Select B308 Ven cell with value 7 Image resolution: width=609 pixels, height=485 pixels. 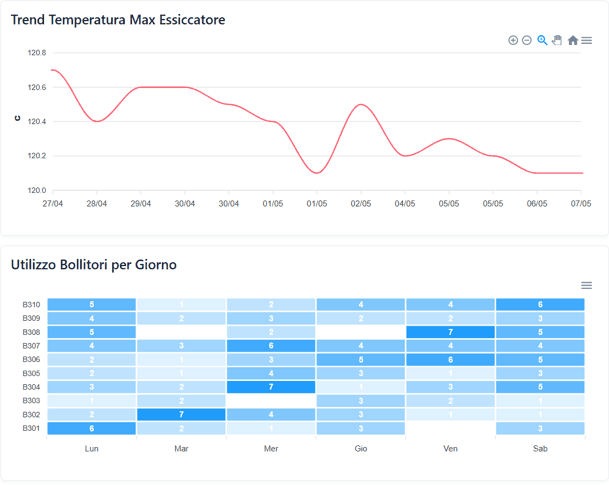tap(451, 332)
